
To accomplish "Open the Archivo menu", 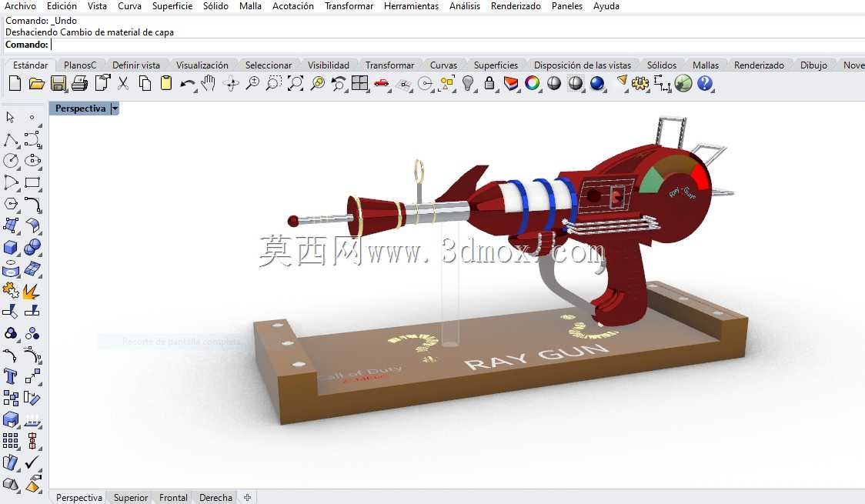I will [20, 6].
